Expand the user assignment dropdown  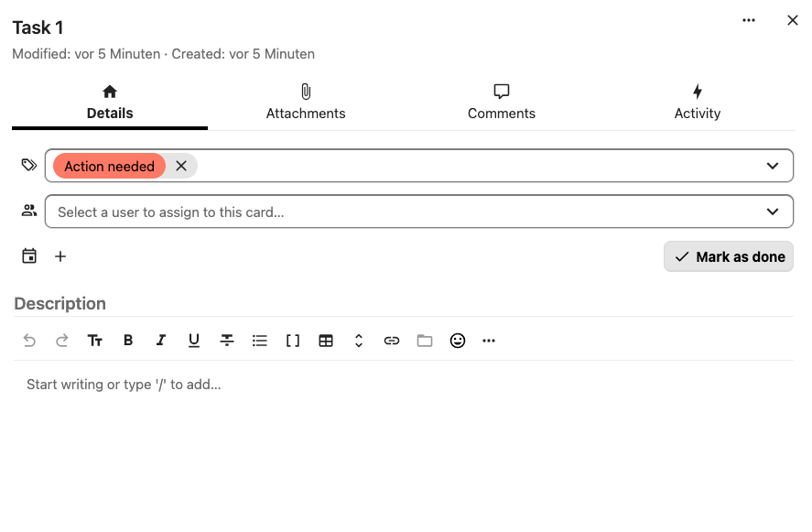pyautogui.click(x=772, y=211)
